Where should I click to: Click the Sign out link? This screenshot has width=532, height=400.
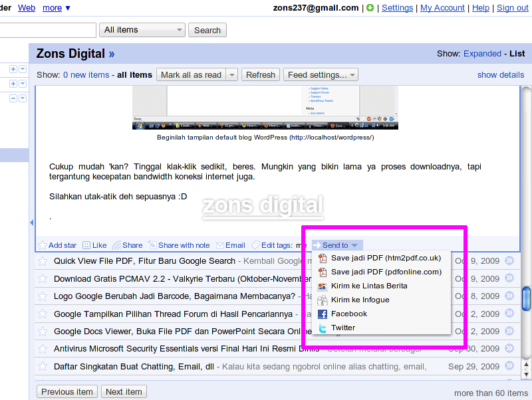[x=512, y=8]
